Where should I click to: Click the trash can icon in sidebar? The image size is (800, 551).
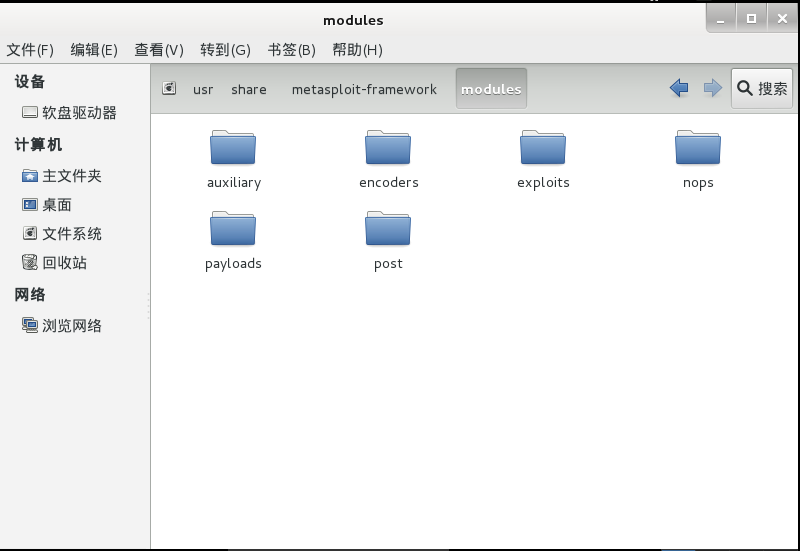pos(30,262)
